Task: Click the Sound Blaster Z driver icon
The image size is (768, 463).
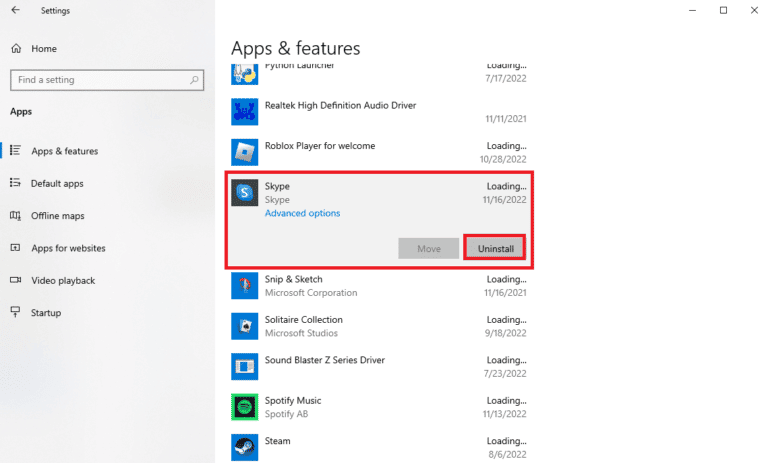Action: point(244,366)
